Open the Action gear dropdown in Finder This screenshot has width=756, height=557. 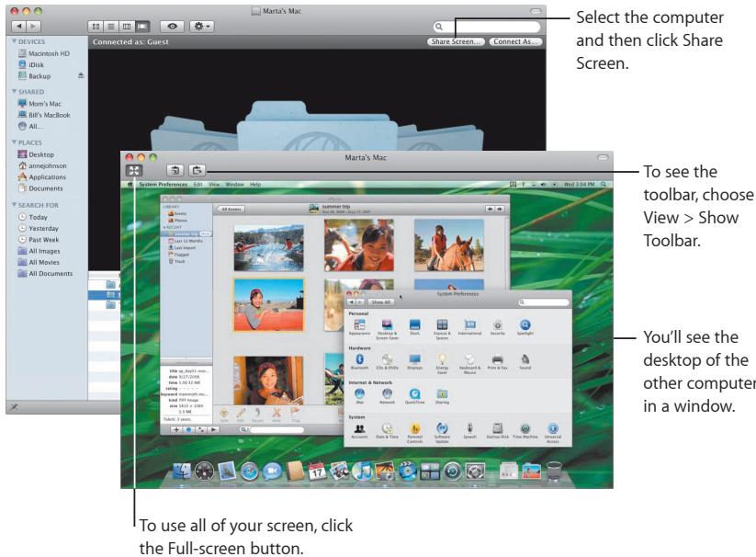click(201, 27)
